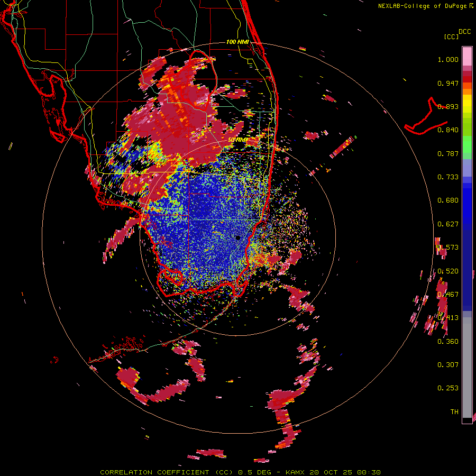Select the 0.680 scale value

[448, 200]
